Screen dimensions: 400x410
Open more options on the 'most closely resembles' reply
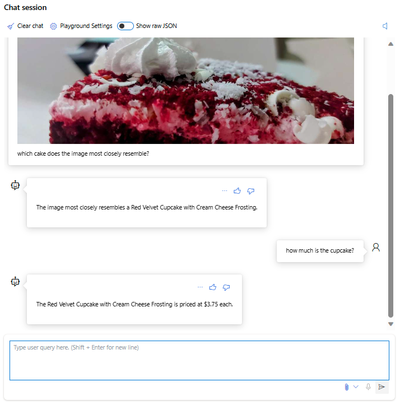[224, 191]
